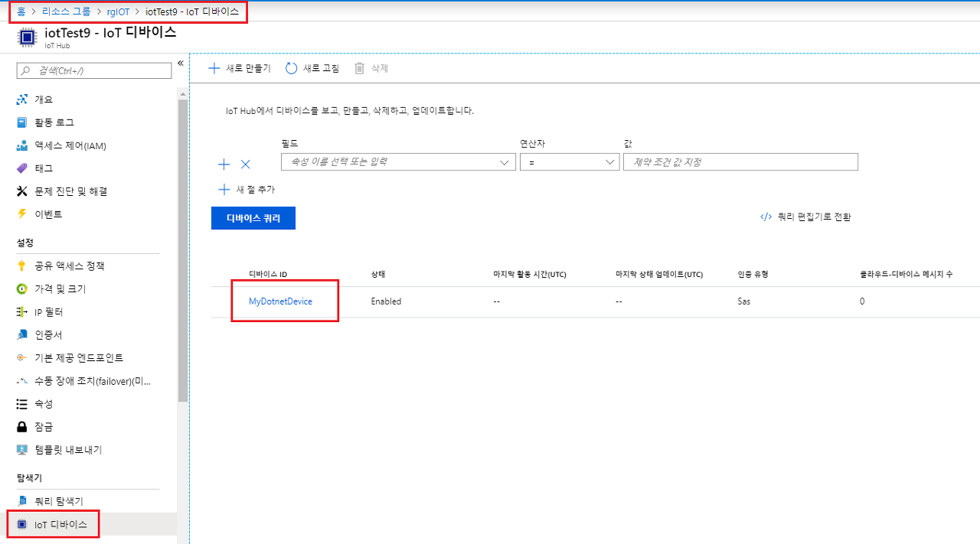Select the Shared access policies key icon
The height and width of the screenshot is (544, 980).
[22, 266]
